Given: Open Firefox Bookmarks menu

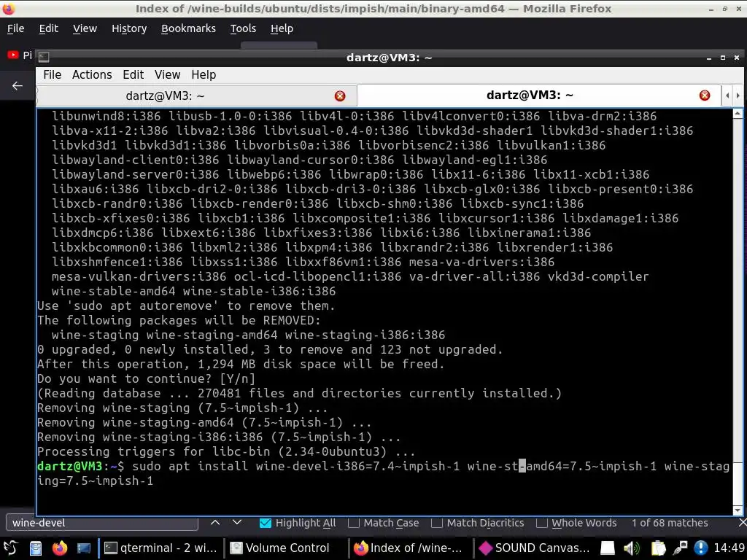Looking at the screenshot, I should [188, 28].
